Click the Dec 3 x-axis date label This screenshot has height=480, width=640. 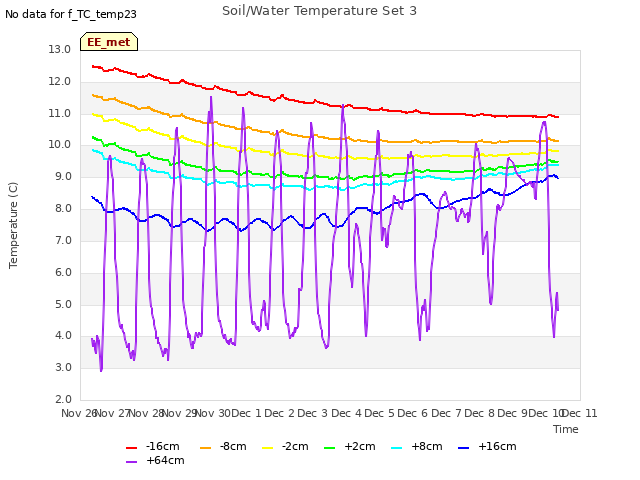click(313, 413)
